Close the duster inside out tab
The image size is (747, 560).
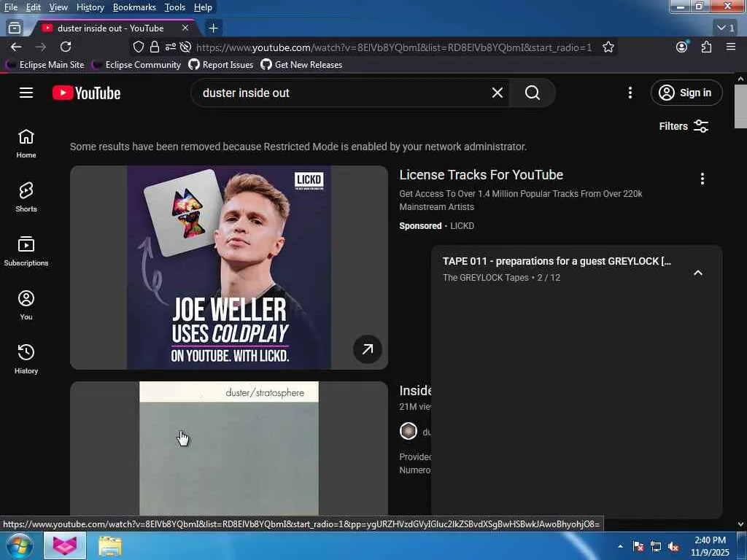point(185,28)
